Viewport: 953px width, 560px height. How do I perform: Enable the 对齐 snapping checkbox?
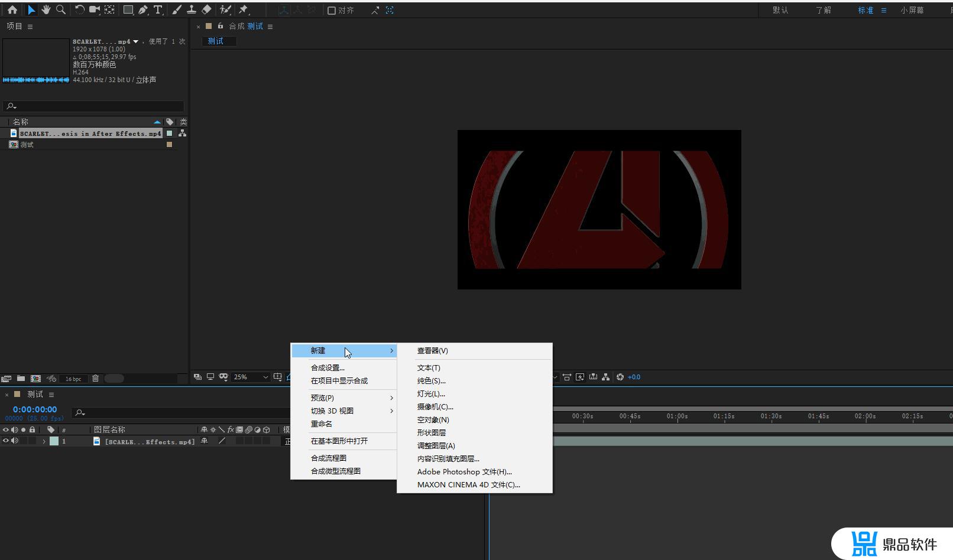[332, 11]
